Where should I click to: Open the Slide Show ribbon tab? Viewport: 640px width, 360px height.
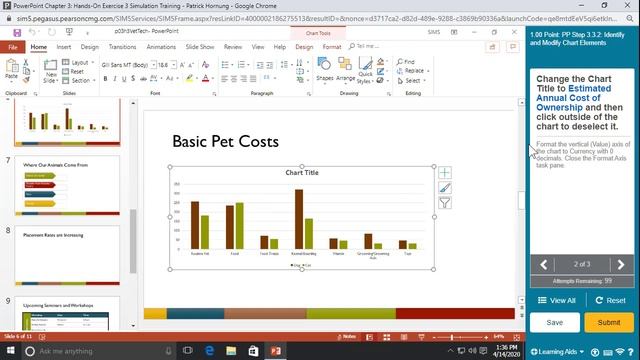pos(200,47)
